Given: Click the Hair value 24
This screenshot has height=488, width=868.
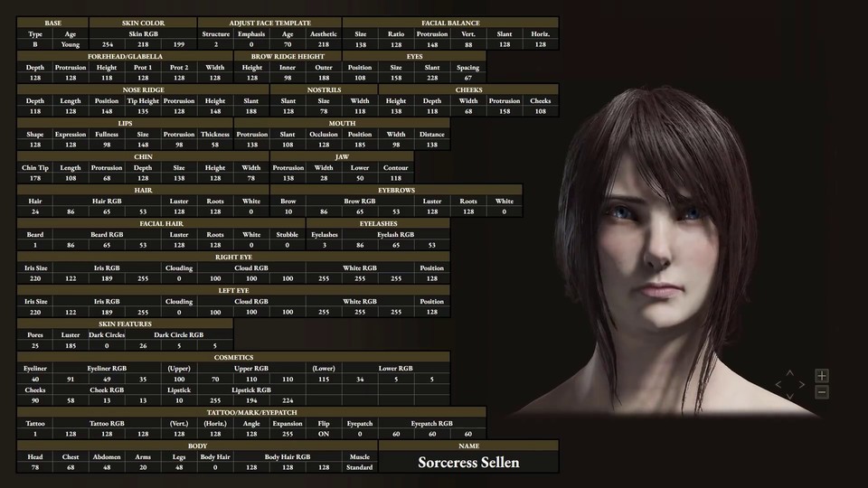Looking at the screenshot, I should [x=35, y=211].
